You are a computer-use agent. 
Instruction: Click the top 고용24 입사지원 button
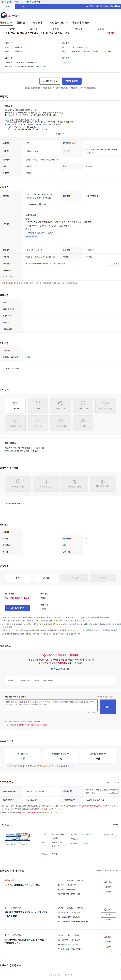tap(72, 81)
